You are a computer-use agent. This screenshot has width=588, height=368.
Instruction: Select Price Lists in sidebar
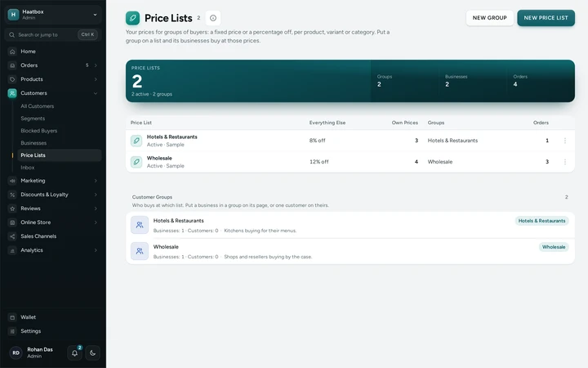(x=60, y=155)
